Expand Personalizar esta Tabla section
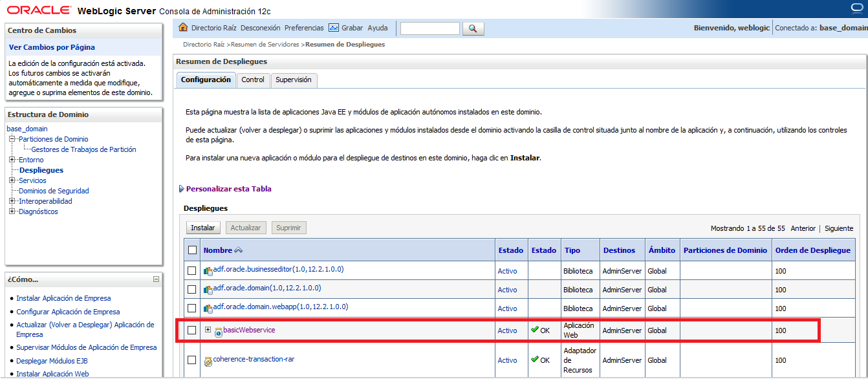This screenshot has height=379, width=868. (182, 189)
